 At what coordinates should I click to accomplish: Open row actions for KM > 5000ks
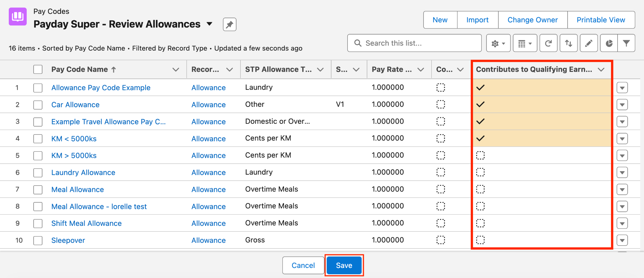point(622,155)
